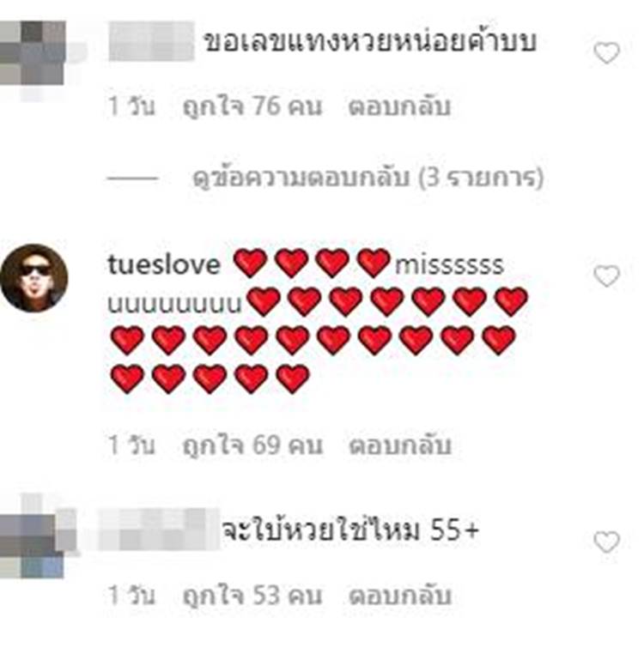This screenshot has height=648, width=644.
Task: Click the 1 วัน timestamp beside ถูกใจ 69 คน
Action: tap(131, 445)
